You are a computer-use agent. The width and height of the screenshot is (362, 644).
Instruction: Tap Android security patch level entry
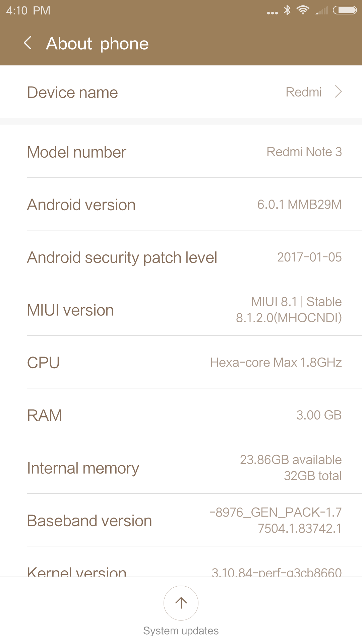tap(181, 257)
